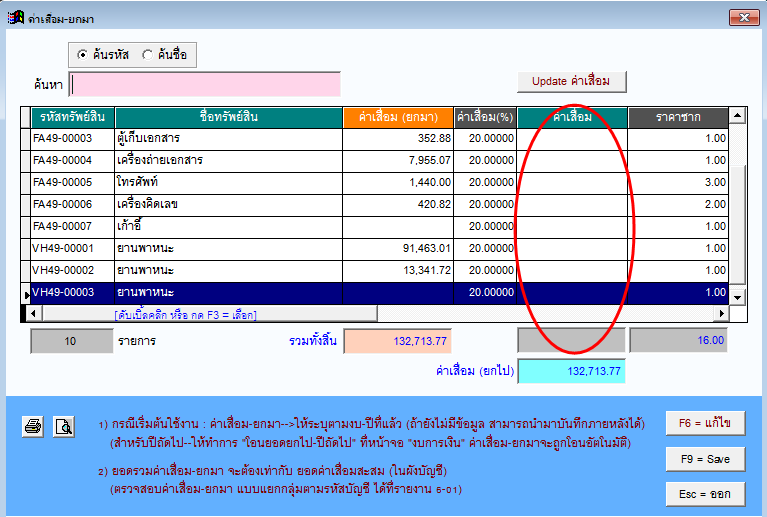Screen dimensions: 767x517
Task: Click asset name เครื่องคิดเลข
Action: coord(147,204)
